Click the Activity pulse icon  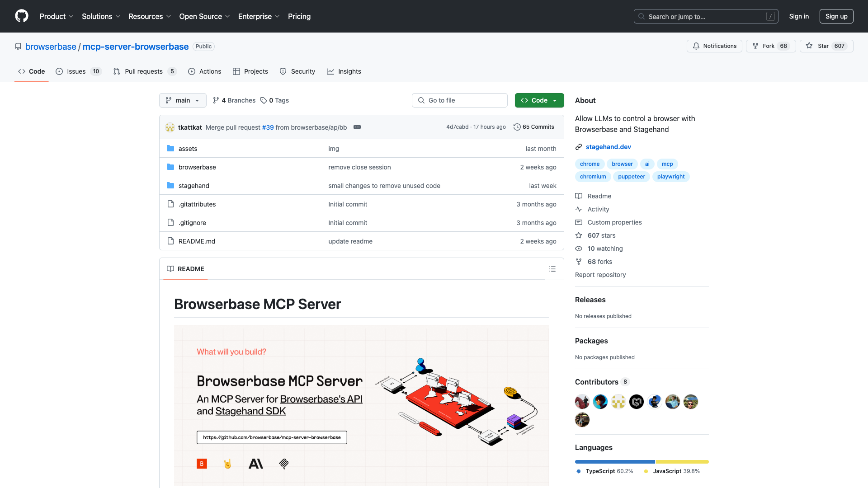[x=579, y=209]
